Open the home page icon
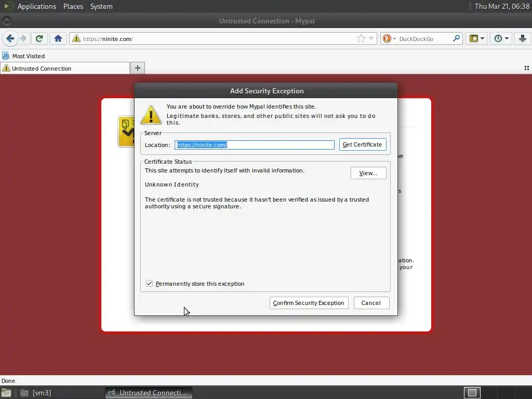The height and width of the screenshot is (399, 532). click(58, 38)
